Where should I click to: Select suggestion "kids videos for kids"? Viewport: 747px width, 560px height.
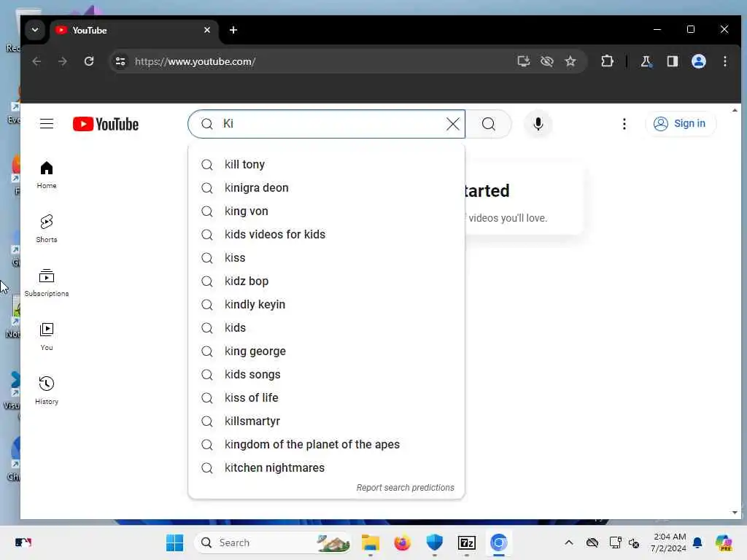pyautogui.click(x=326, y=234)
